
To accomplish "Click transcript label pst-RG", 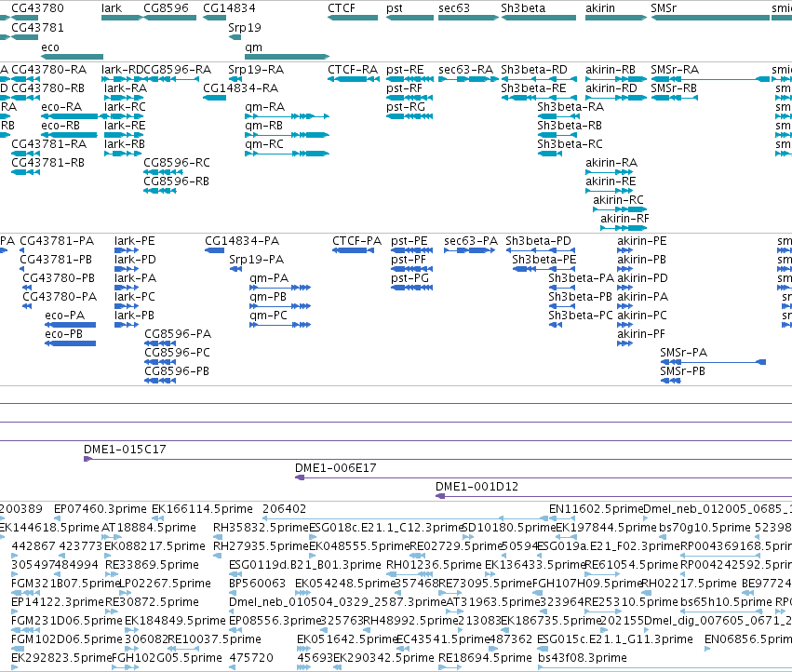I will click(406, 107).
